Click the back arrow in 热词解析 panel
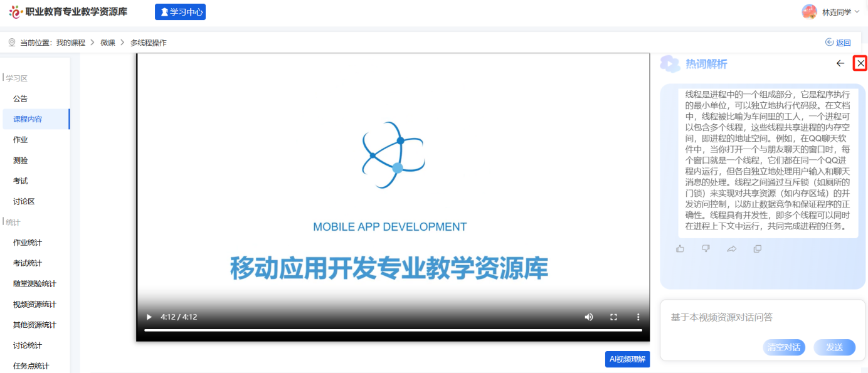The height and width of the screenshot is (373, 868). click(x=840, y=63)
